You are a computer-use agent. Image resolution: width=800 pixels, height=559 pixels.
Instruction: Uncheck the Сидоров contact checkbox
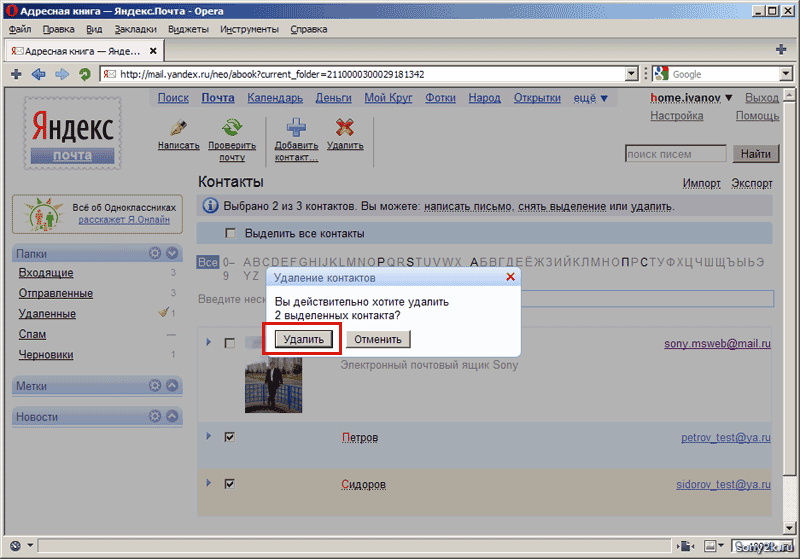(230, 484)
